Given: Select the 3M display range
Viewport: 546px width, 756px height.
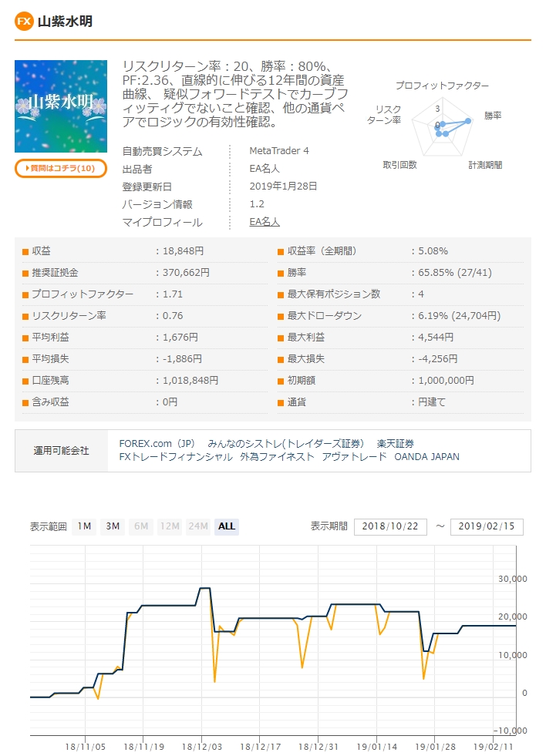Looking at the screenshot, I should 113,526.
